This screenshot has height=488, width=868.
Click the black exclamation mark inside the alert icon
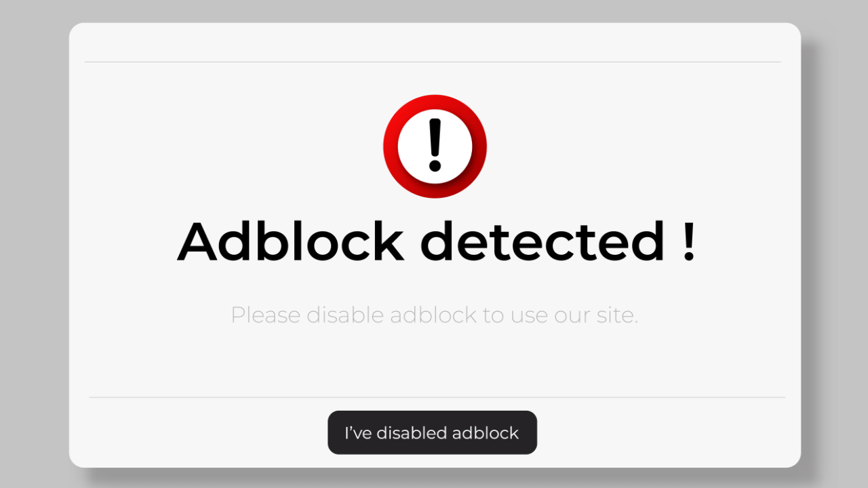(x=435, y=145)
